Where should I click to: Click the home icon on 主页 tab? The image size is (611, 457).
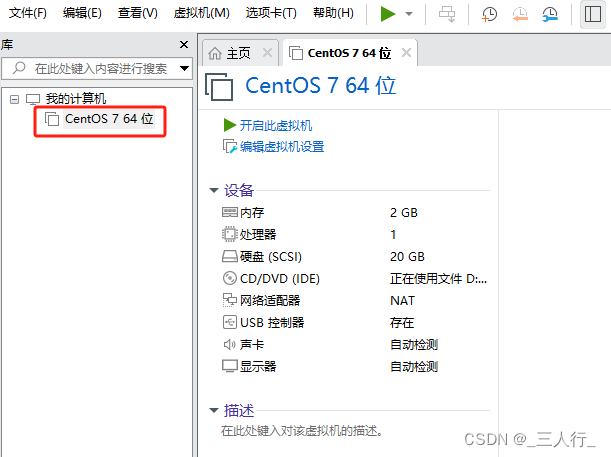(x=215, y=53)
